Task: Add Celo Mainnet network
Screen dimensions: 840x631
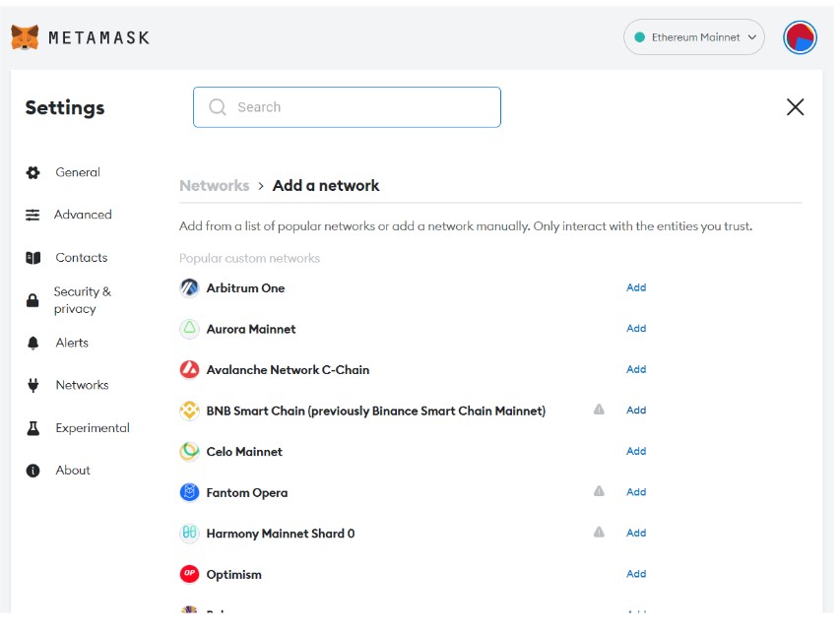Action: click(x=636, y=451)
